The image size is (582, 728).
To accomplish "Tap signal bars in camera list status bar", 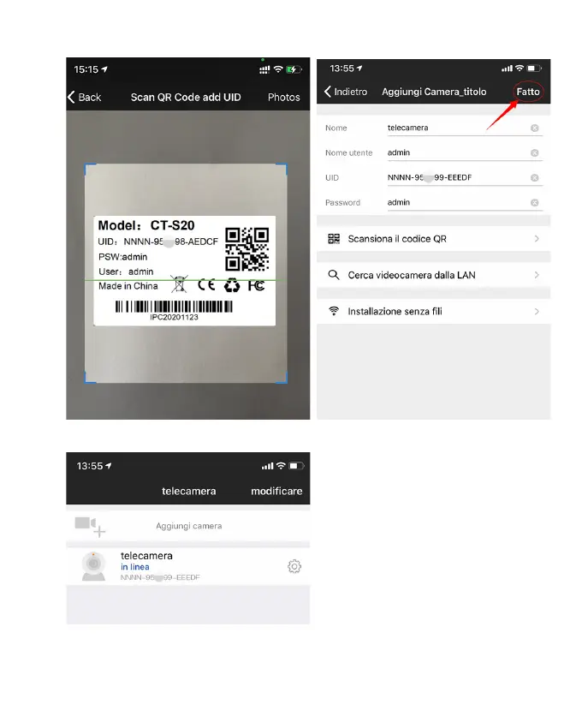I will [267, 466].
